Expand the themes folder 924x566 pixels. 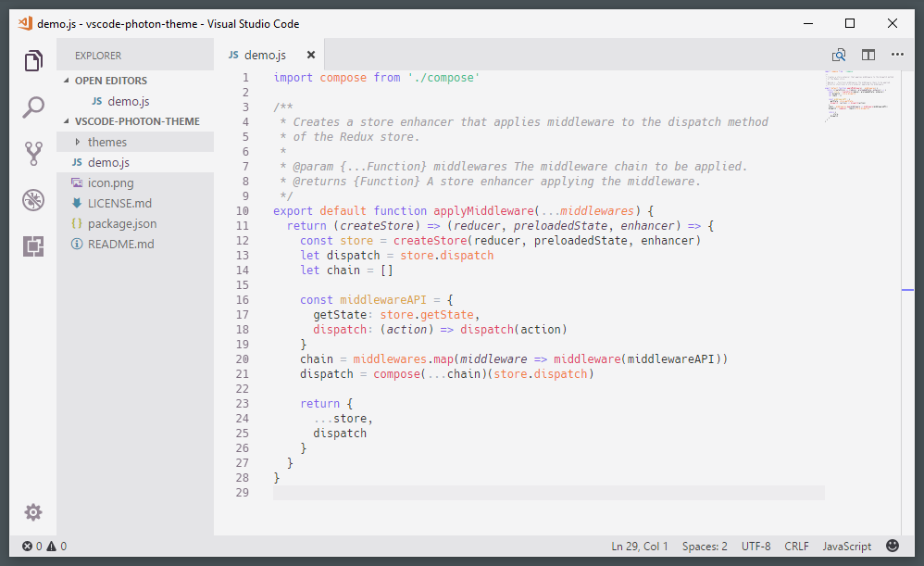coord(77,142)
